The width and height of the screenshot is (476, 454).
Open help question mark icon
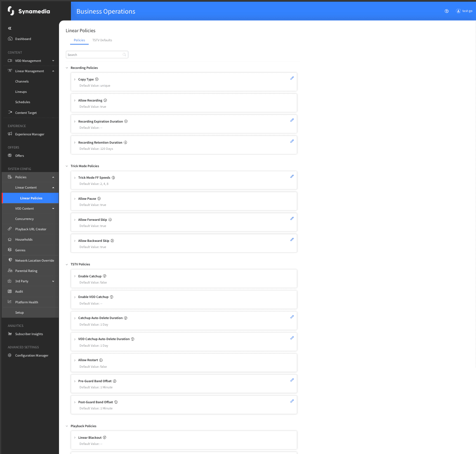[447, 11]
